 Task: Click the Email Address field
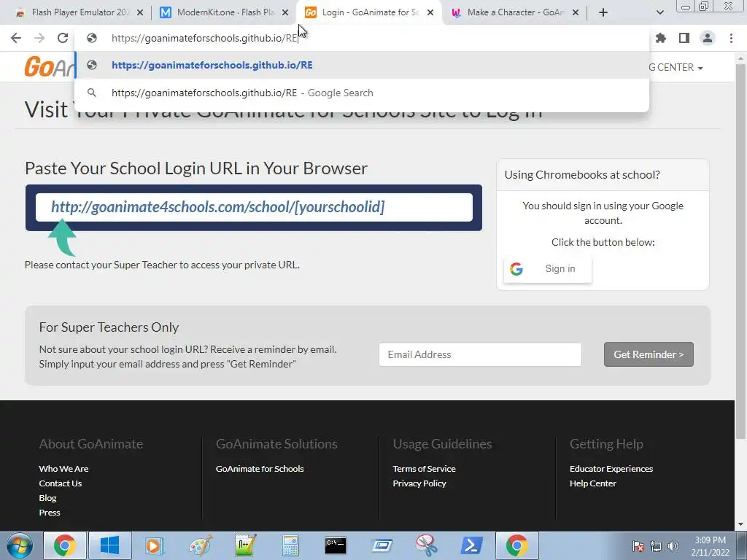click(480, 354)
